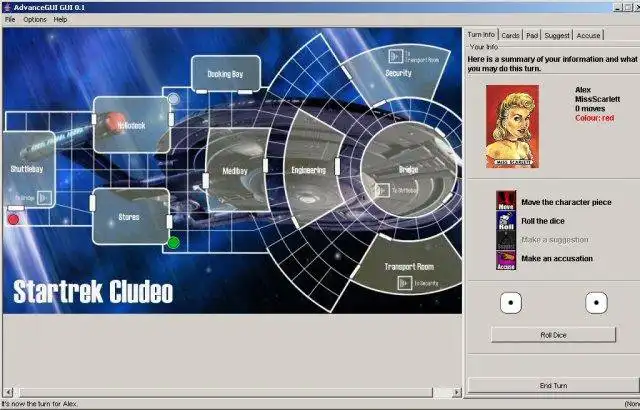Switch to the Turn Info tab
Screen dimensions: 640x410
click(x=481, y=35)
